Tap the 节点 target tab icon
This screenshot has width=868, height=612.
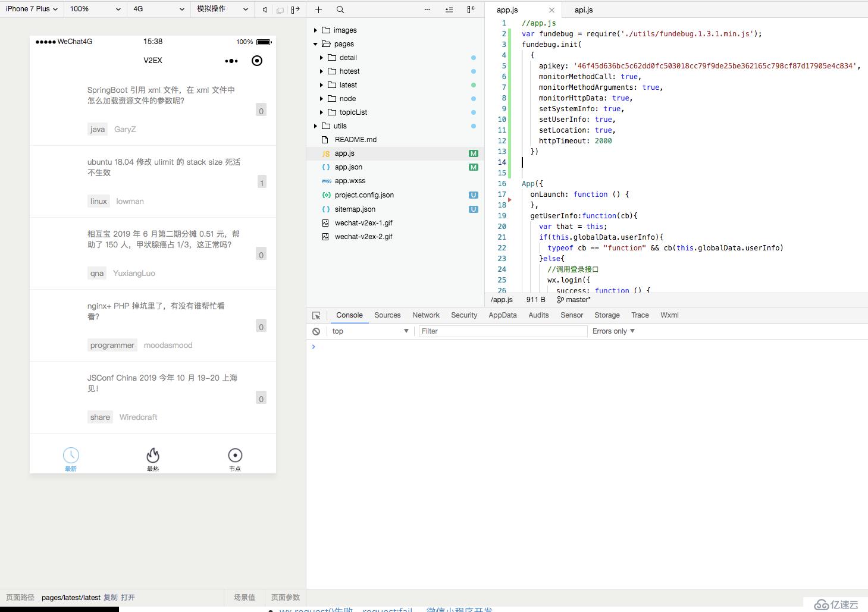coord(235,456)
